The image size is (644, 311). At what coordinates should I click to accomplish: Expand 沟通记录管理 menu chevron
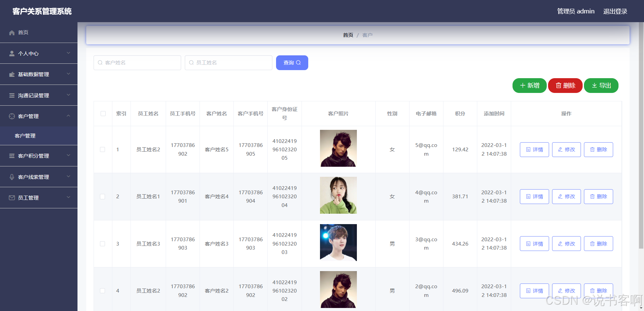click(x=68, y=95)
